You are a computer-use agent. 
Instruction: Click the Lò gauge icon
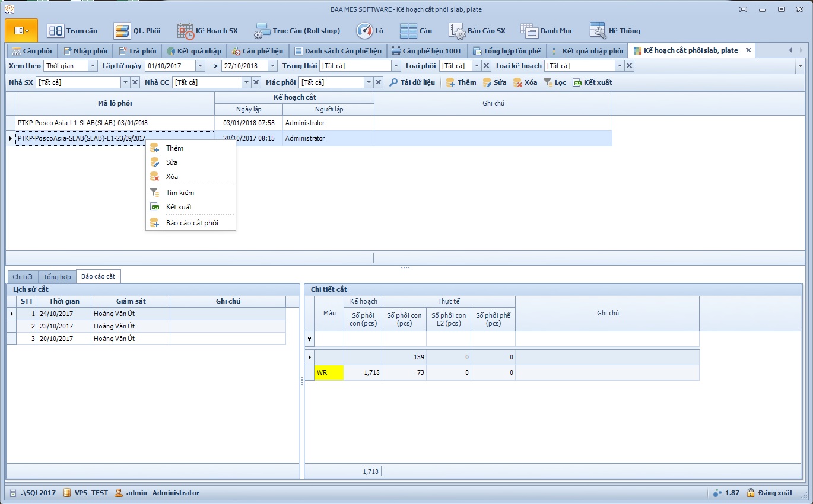[x=364, y=31]
